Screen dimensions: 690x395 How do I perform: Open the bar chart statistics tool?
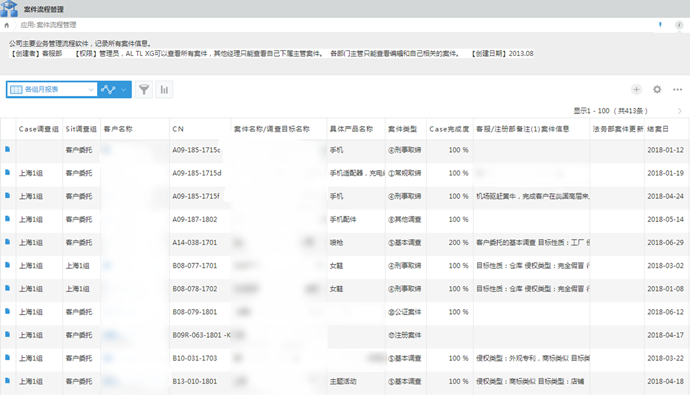click(x=164, y=90)
